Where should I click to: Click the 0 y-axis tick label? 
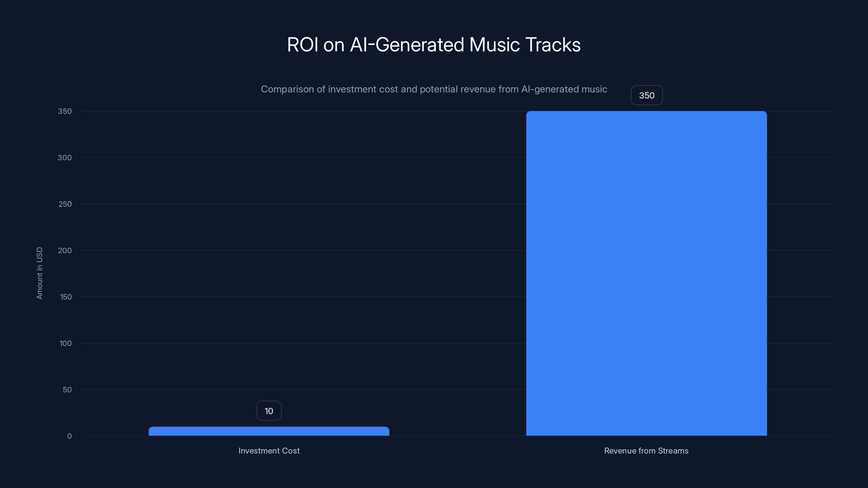(x=69, y=436)
